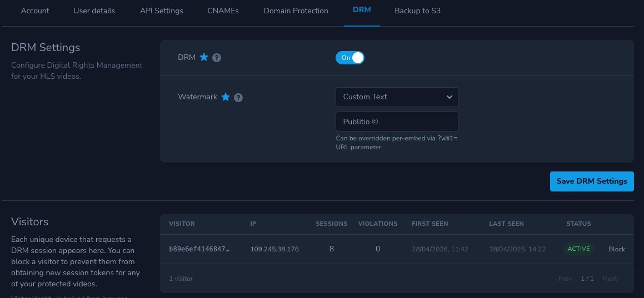Screen dimensions: 644x298
Task: Click the watermark text field containing Publitio ©
Action: point(397,122)
